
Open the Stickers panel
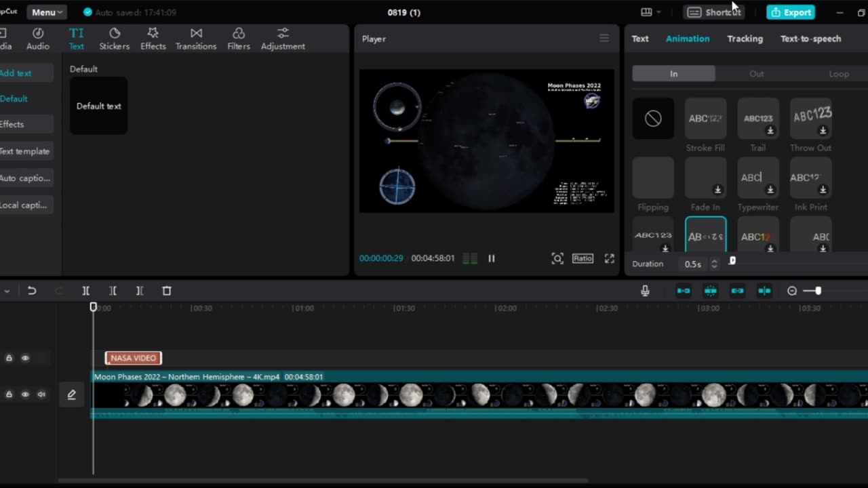click(x=115, y=39)
